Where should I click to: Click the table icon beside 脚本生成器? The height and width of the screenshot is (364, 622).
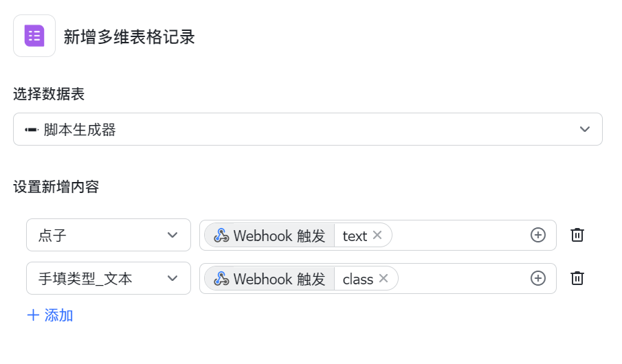pos(32,130)
